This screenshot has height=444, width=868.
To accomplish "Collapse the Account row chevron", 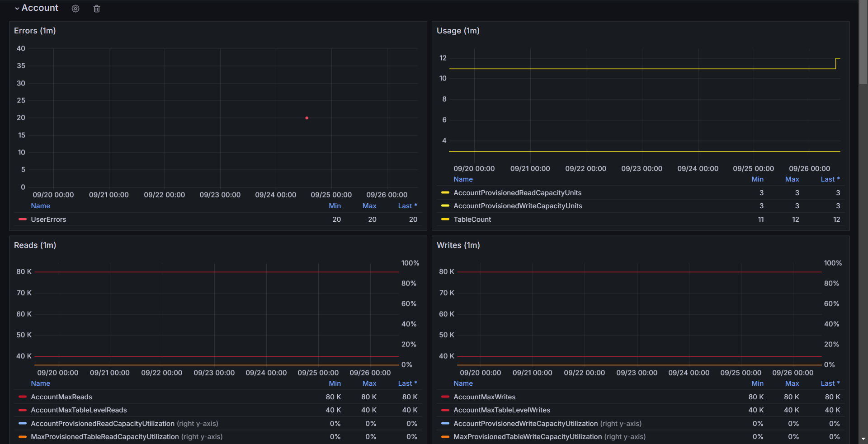I will (17, 9).
